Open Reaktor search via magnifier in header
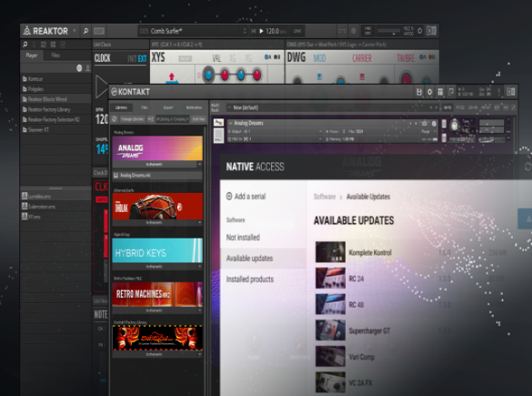This screenshot has width=532, height=396. pyautogui.click(x=85, y=31)
